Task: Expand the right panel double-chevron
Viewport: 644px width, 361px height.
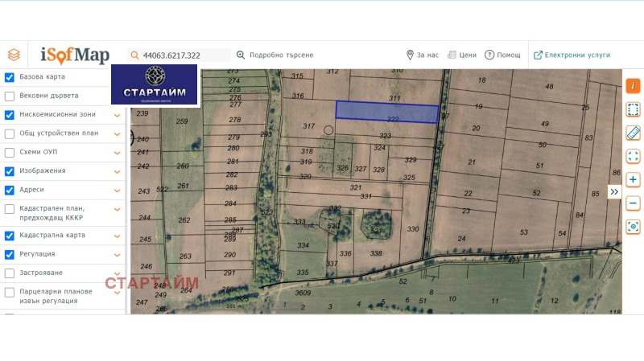Action: [x=614, y=191]
